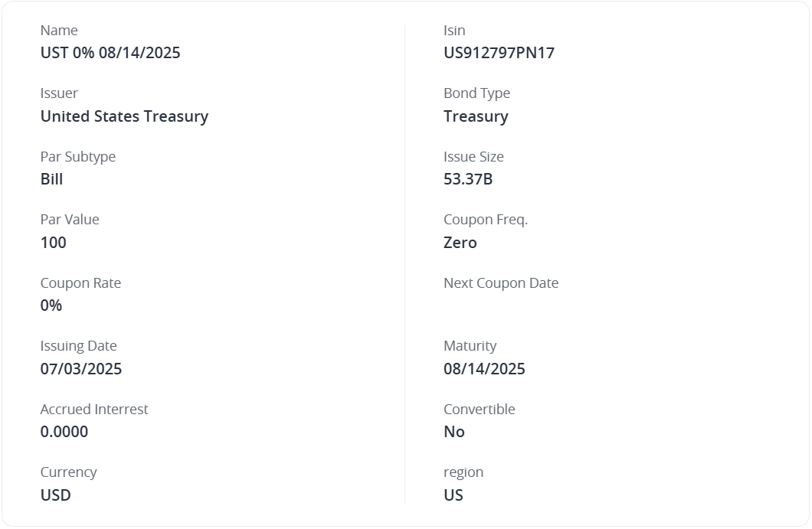Click the Par Subtype label

pos(78,157)
